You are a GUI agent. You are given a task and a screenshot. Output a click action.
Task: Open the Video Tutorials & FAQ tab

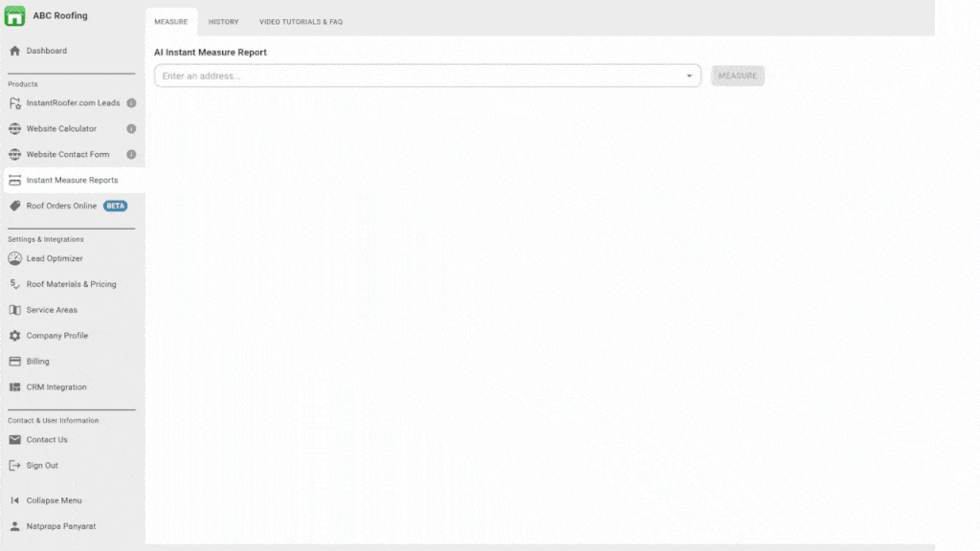301,22
